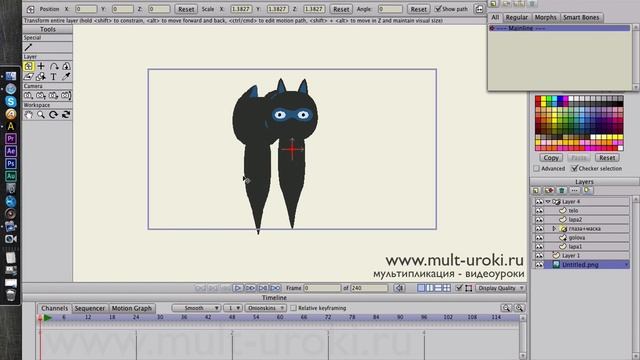Click the New Layer icon in Layers panel

536,190
